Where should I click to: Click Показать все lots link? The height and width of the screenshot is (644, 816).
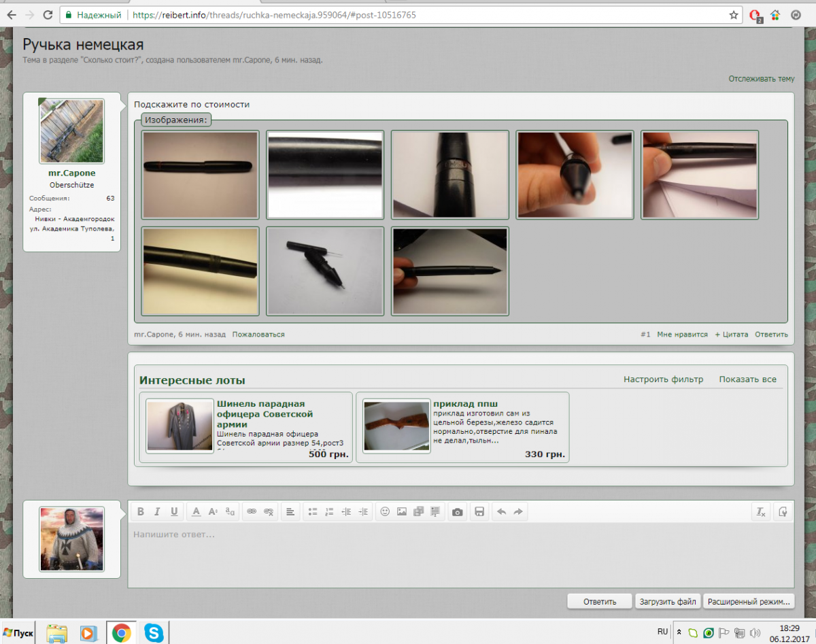click(x=748, y=379)
